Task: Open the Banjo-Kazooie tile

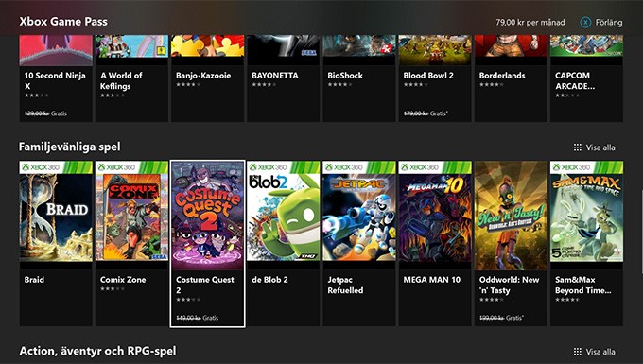Action: coord(207,78)
